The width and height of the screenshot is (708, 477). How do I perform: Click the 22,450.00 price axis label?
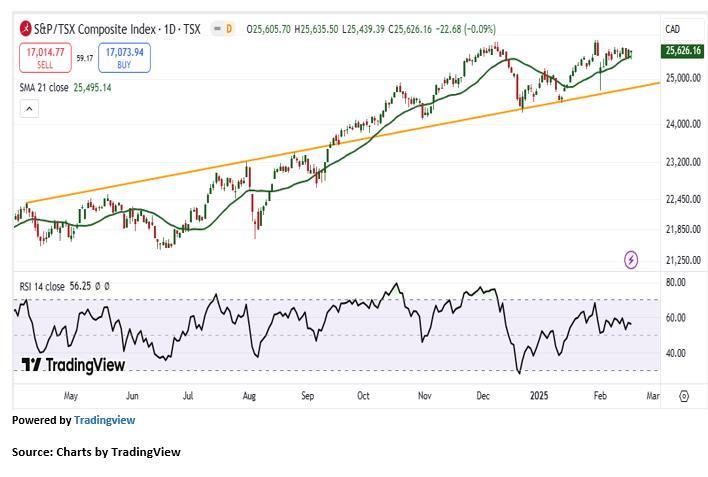pos(683,199)
